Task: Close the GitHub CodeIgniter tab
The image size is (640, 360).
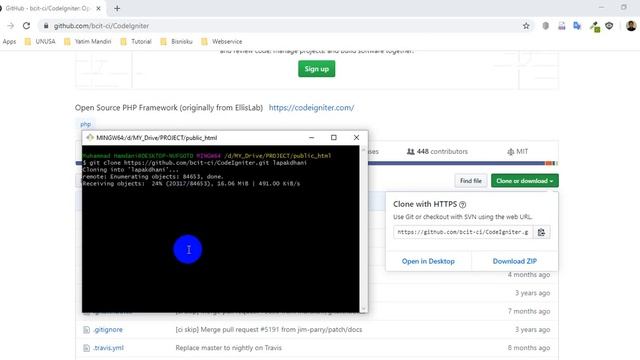Action: [x=98, y=8]
